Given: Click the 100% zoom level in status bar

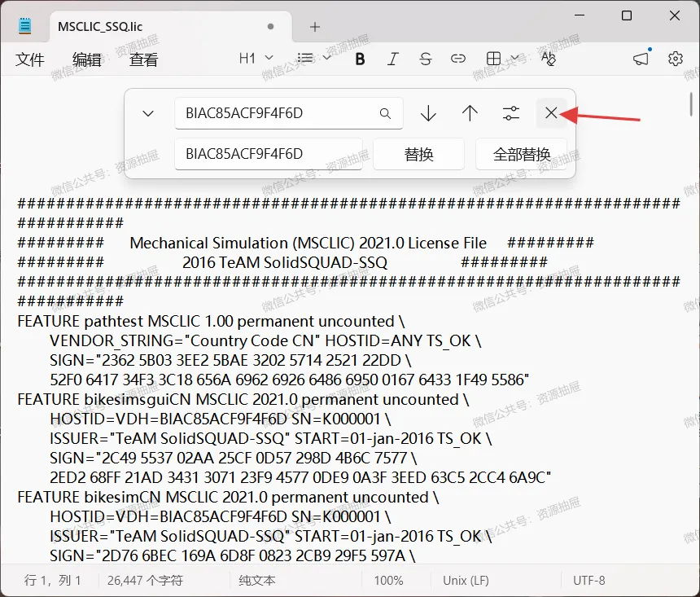Looking at the screenshot, I should [x=388, y=581].
